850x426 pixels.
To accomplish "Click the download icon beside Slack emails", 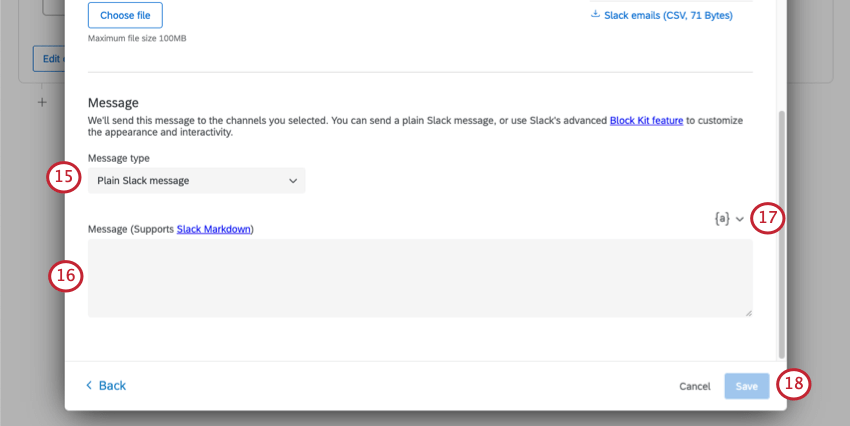I will (x=595, y=15).
